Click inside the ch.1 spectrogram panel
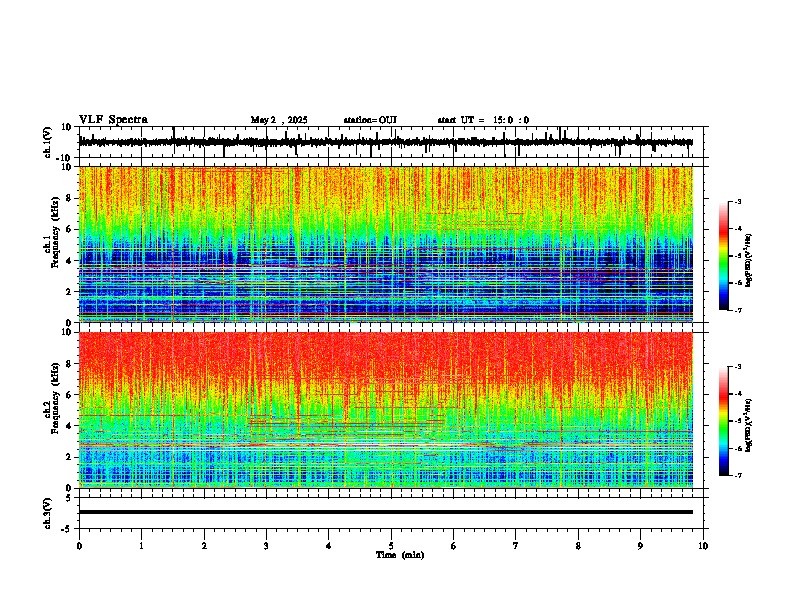This screenshot has height=612, width=792. [x=385, y=244]
